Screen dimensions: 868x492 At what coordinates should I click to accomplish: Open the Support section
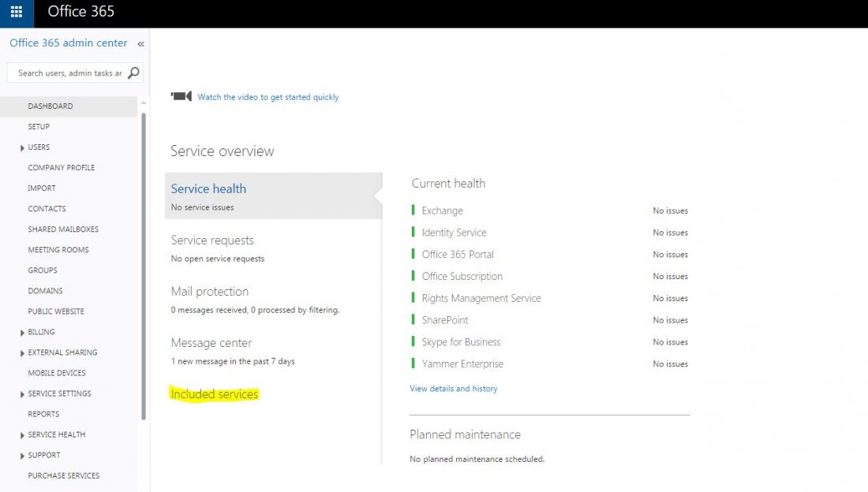point(44,455)
